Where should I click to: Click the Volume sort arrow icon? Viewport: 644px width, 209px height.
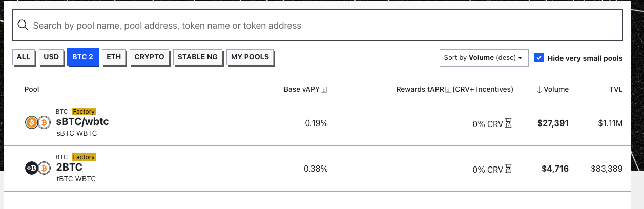point(539,90)
